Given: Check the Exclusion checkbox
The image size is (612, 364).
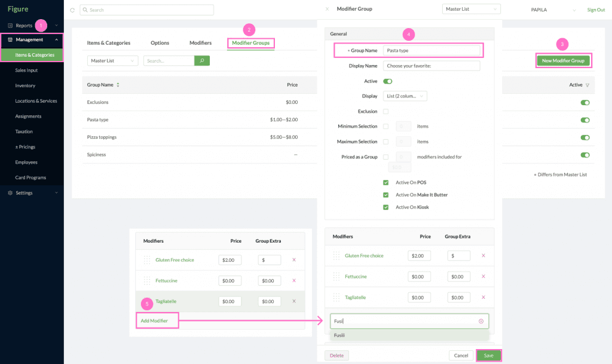Looking at the screenshot, I should pos(385,112).
